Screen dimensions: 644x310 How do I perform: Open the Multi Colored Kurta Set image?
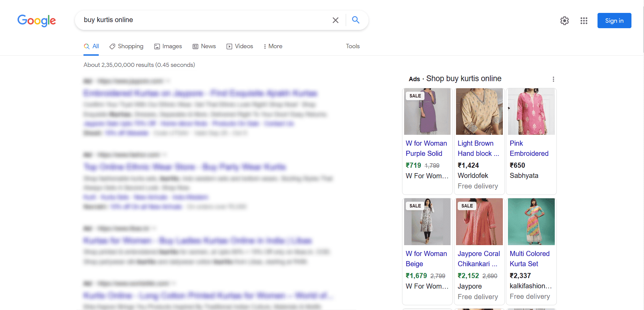click(x=531, y=222)
